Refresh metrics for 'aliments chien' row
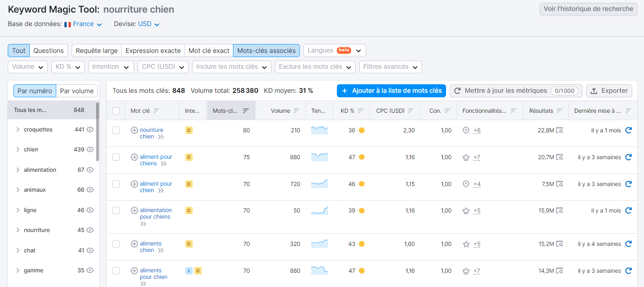This screenshot has width=644, height=287. pos(629,244)
